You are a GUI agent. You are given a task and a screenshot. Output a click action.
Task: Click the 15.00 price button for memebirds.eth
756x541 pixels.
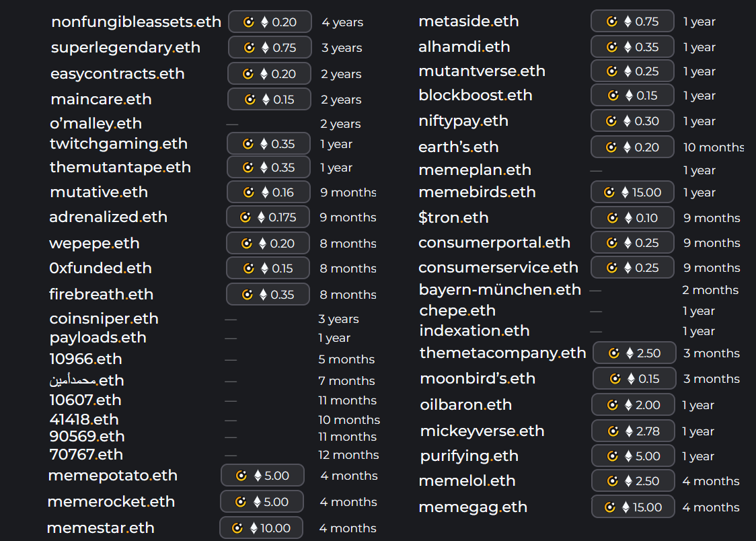click(632, 192)
